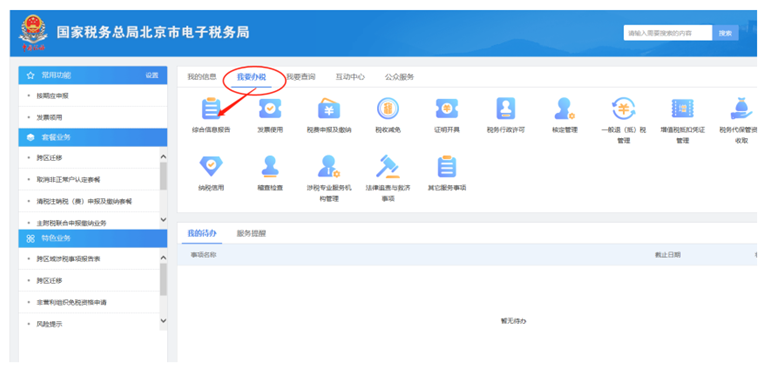Open 税务行政许可 icon

click(506, 109)
